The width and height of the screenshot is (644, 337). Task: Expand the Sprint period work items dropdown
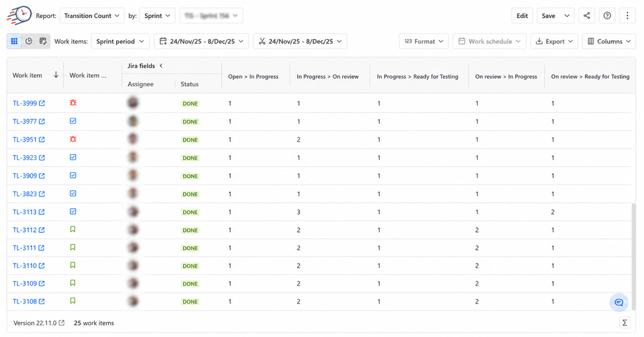121,41
